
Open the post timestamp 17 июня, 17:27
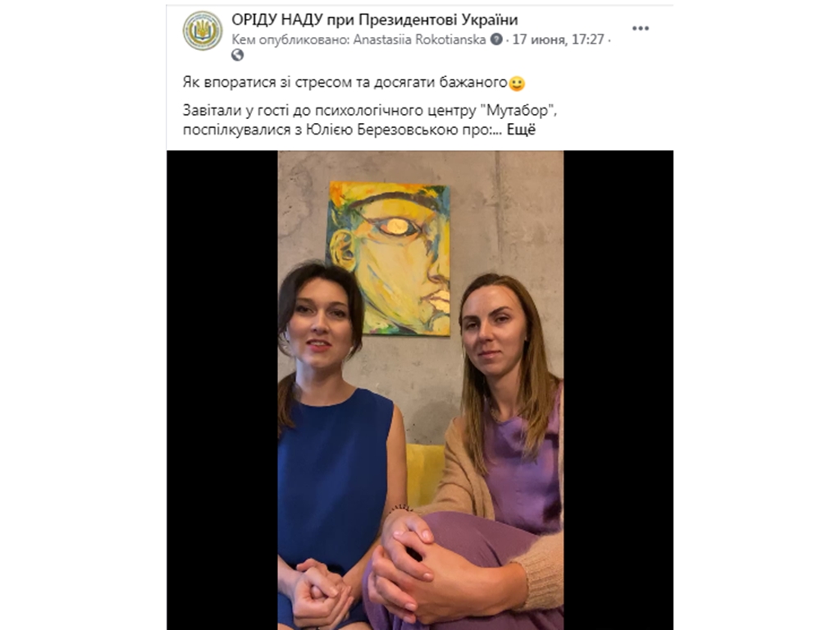click(558, 39)
